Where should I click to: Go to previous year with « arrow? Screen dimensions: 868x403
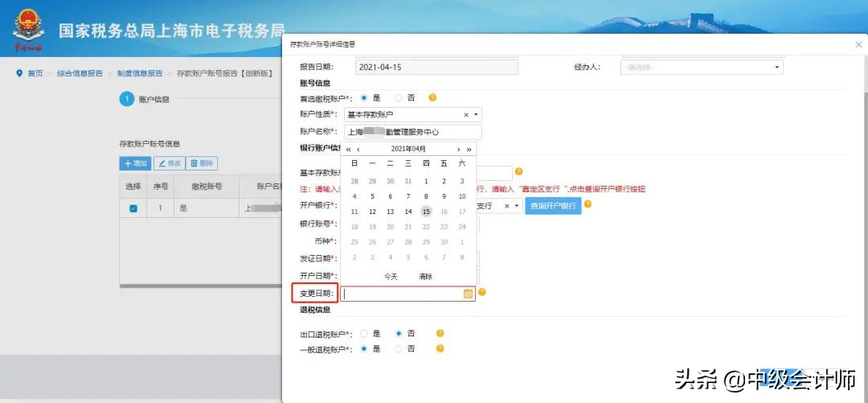click(x=348, y=149)
